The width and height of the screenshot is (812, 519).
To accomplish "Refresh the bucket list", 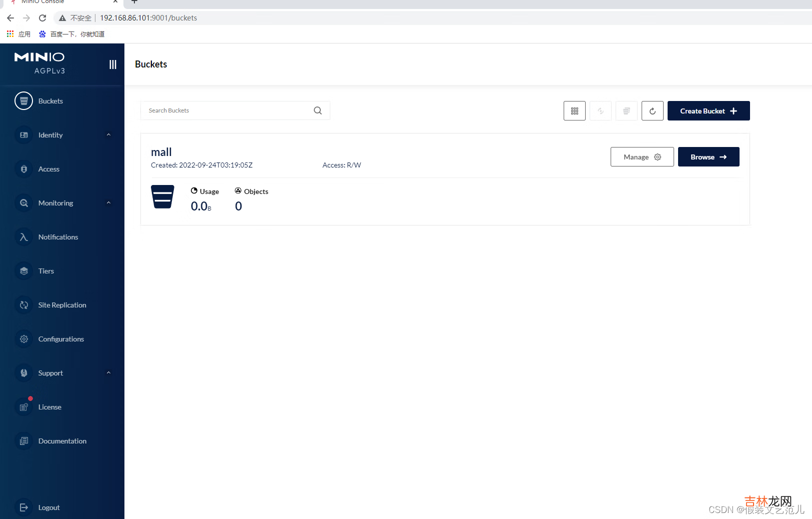I will (x=653, y=111).
